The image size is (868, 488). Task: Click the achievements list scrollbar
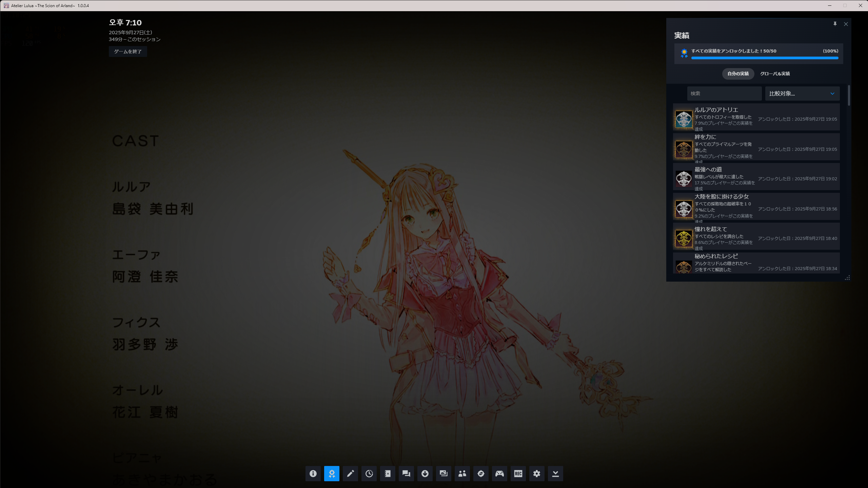[x=849, y=96]
